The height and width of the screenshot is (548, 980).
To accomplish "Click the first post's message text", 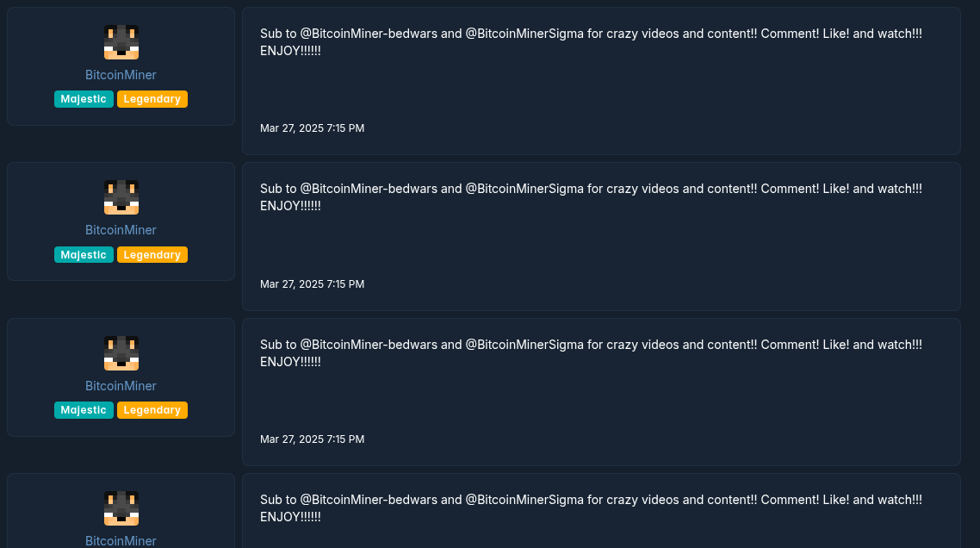I will tap(591, 42).
